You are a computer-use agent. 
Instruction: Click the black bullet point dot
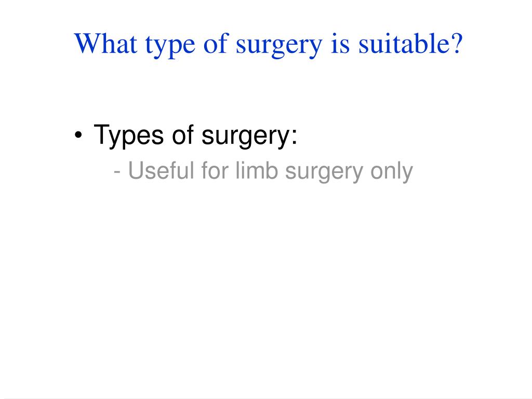point(78,135)
